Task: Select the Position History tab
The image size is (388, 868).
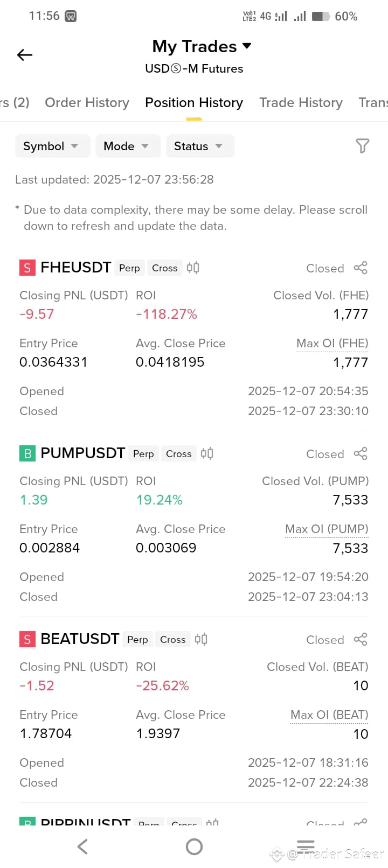Action: pos(194,102)
